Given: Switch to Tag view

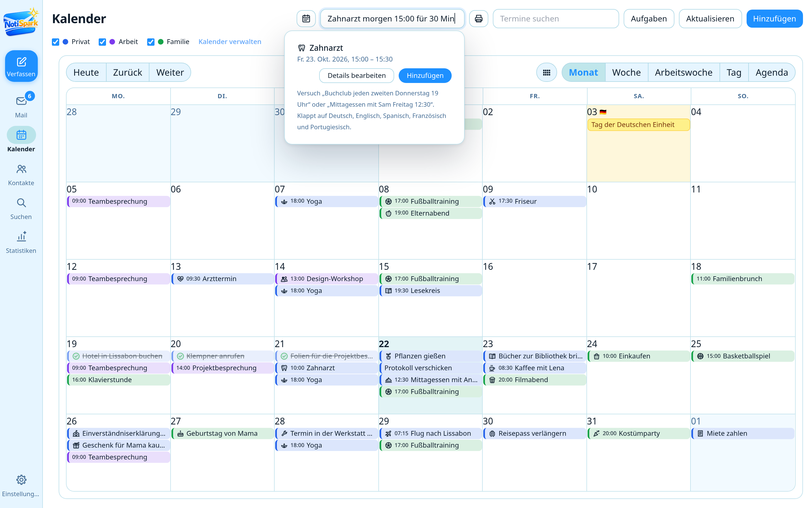Looking at the screenshot, I should [734, 72].
